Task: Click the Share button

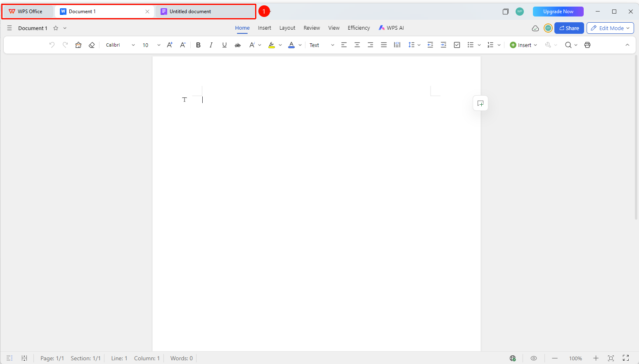Action: [569, 28]
